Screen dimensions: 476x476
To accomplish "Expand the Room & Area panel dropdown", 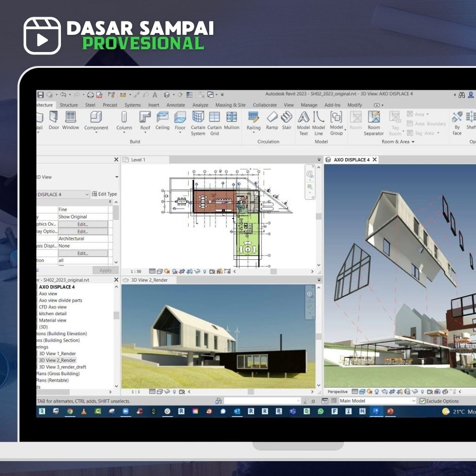I will (x=413, y=142).
